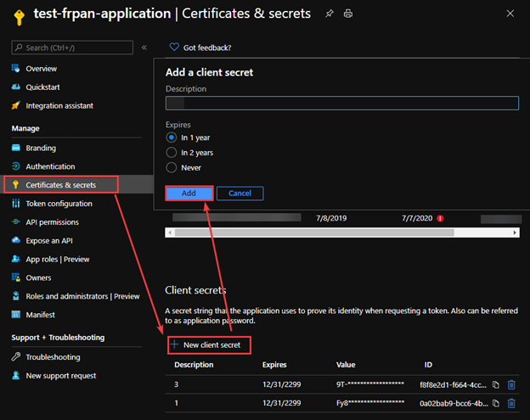Screen dimensions: 530x420
Task: Open the Authentication page
Action: pyautogui.click(x=50, y=166)
